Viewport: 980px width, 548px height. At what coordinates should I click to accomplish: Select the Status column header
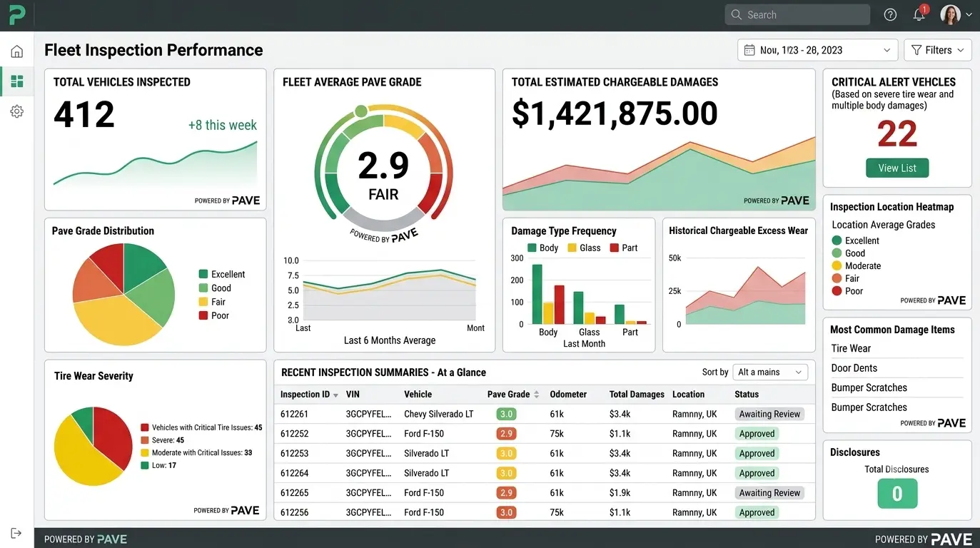(747, 394)
